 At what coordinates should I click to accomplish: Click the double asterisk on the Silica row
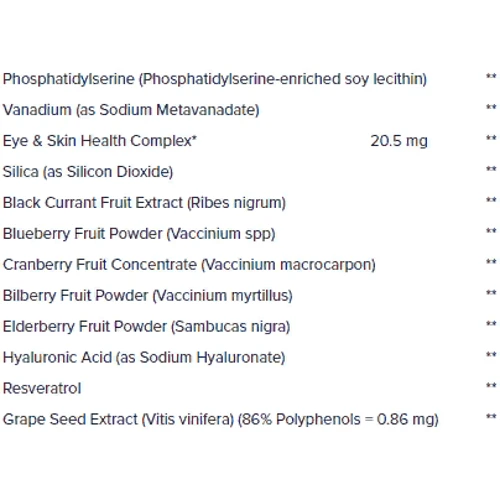click(x=491, y=169)
